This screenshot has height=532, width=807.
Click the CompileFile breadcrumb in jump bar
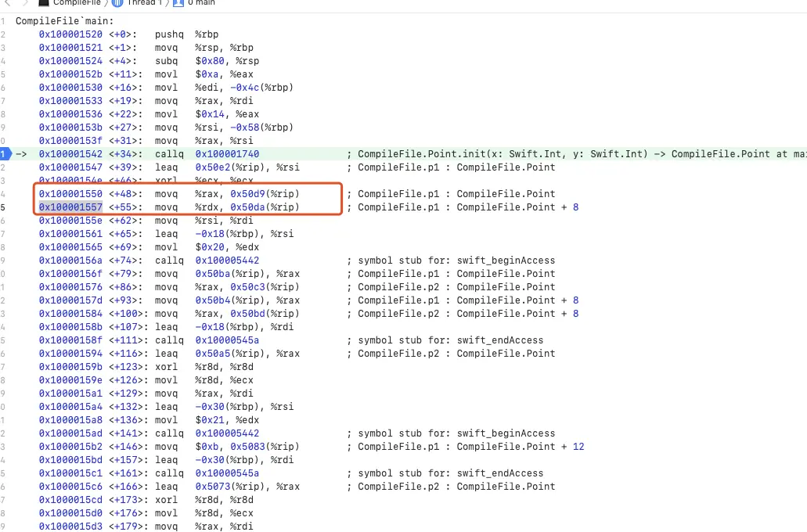click(77, 2)
